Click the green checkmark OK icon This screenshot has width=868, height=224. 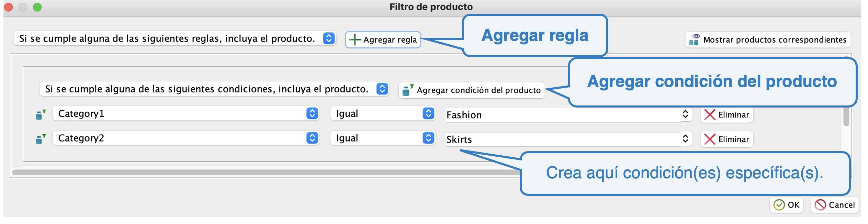[779, 205]
